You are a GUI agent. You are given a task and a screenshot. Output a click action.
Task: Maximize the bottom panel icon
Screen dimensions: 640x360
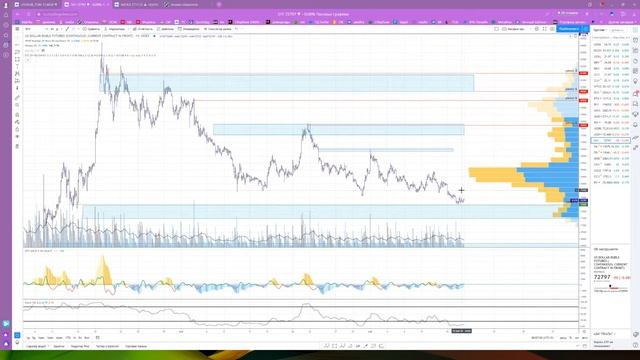pos(585,346)
